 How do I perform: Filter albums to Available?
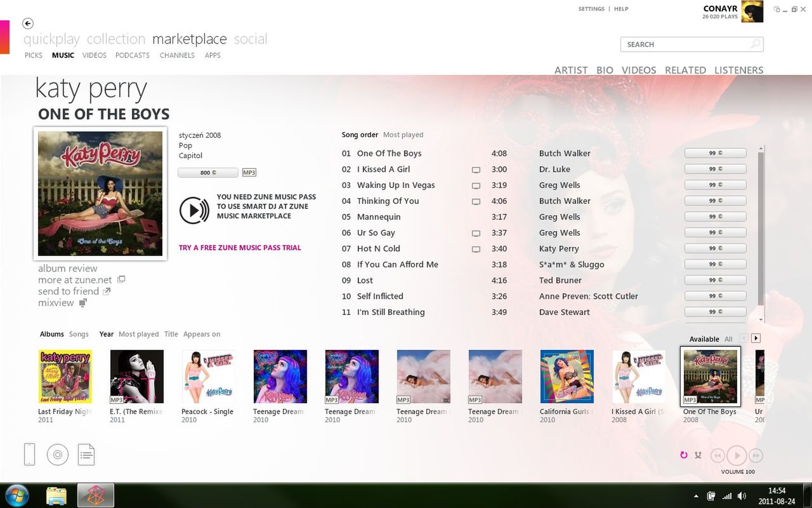pos(704,339)
